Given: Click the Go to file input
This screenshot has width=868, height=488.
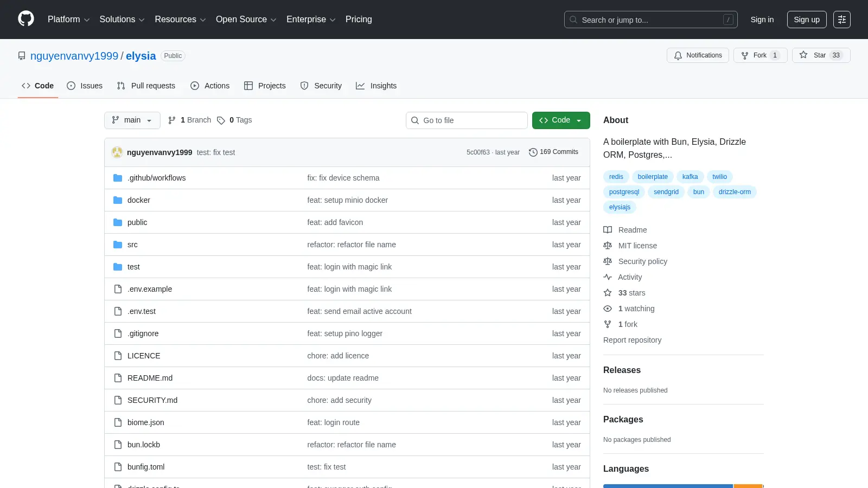Looking at the screenshot, I should pos(467,120).
